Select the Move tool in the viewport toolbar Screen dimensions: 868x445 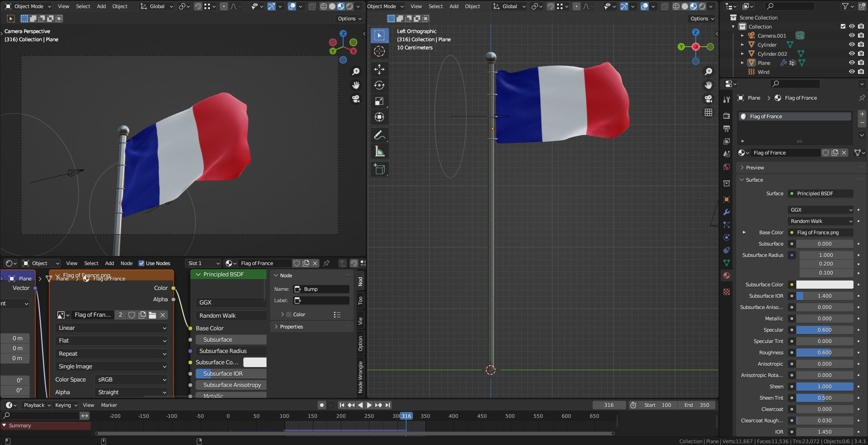(x=379, y=69)
